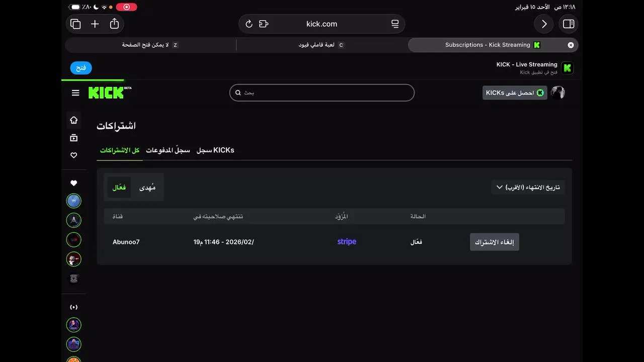Switch the filter to مُهدى
644x362 pixels.
[x=147, y=188]
